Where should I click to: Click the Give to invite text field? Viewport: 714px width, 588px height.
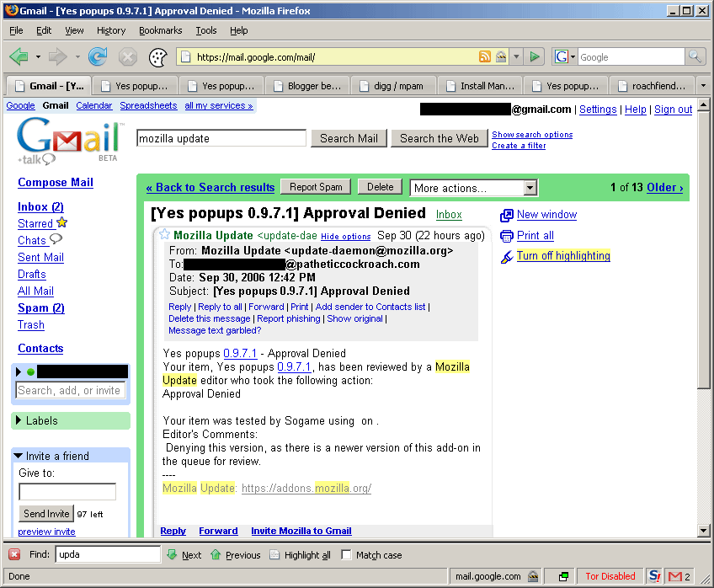(x=67, y=492)
